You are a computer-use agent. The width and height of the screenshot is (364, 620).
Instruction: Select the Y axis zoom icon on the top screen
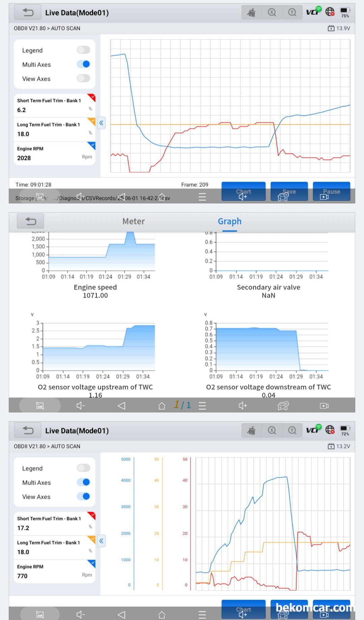292,12
